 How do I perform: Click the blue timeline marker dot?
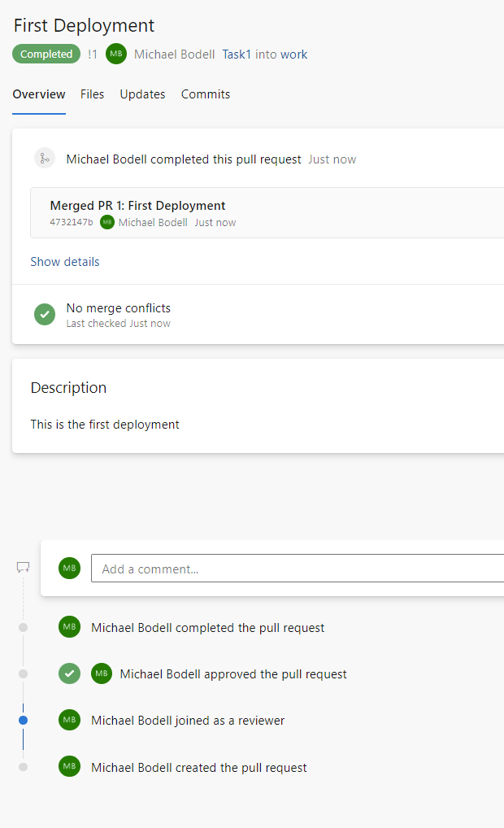pyautogui.click(x=24, y=721)
